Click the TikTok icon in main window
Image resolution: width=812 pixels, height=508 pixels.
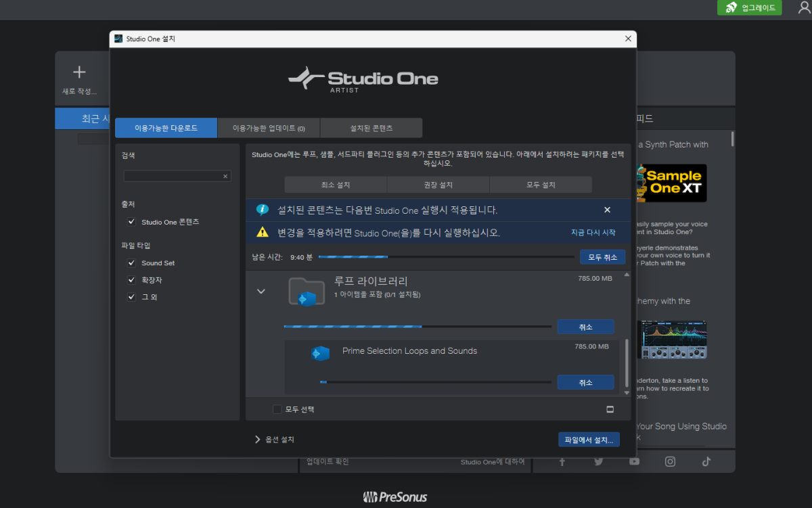(x=706, y=461)
